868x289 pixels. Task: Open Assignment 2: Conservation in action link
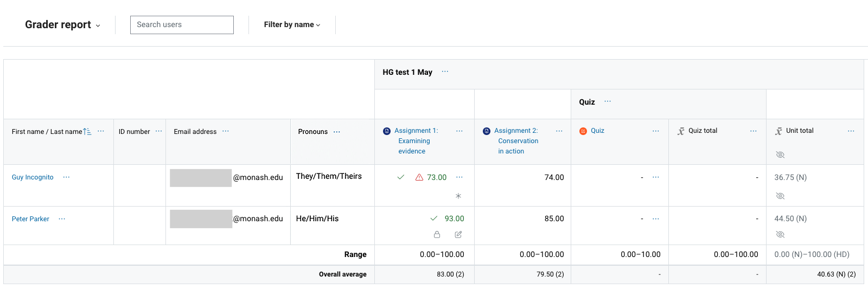pos(516,141)
